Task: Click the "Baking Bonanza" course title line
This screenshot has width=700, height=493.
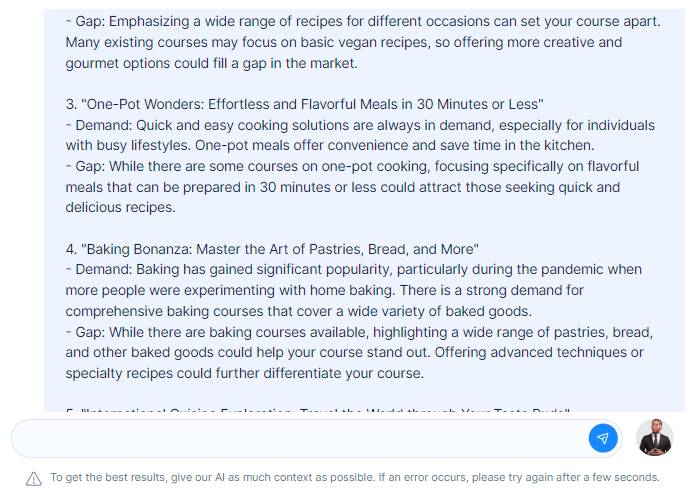Action: tap(272, 249)
